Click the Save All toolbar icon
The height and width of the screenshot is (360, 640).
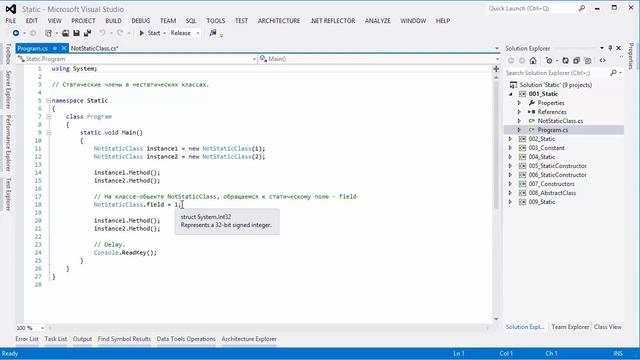(x=87, y=33)
